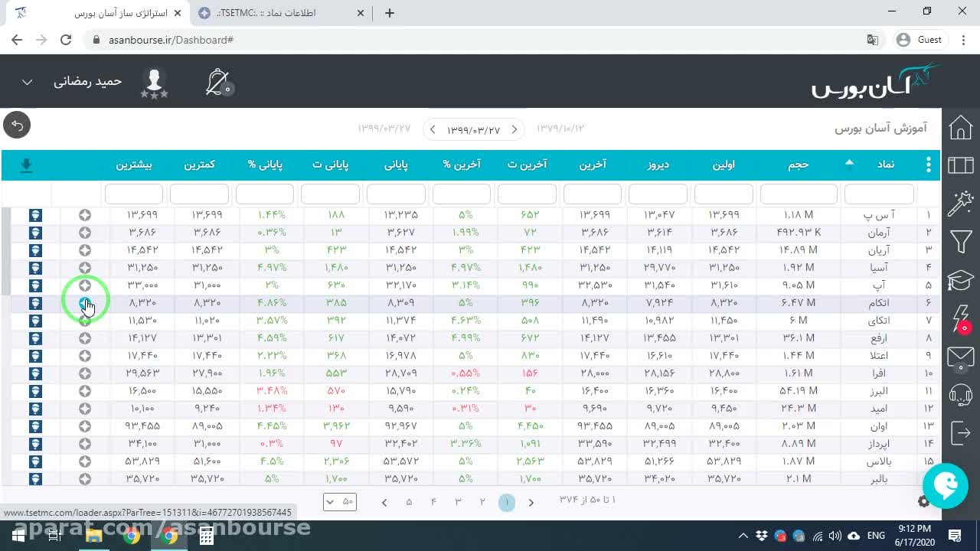Image resolution: width=980 pixels, height=551 pixels.
Task: Open the magic wand strategy builder icon
Action: click(x=960, y=204)
